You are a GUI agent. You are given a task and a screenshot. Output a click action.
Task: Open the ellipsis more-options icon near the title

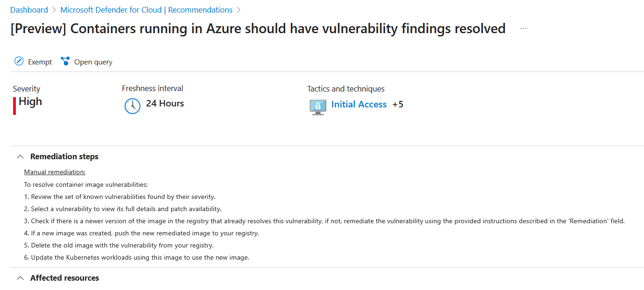pos(523,28)
